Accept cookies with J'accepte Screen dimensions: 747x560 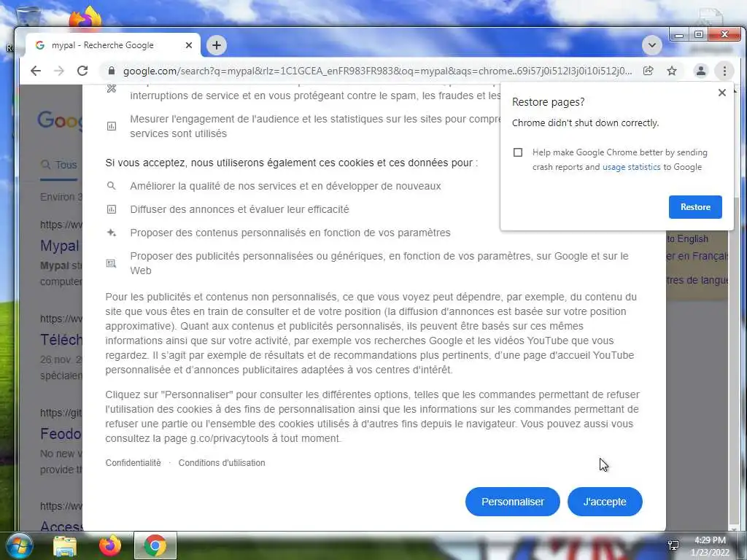pyautogui.click(x=605, y=502)
